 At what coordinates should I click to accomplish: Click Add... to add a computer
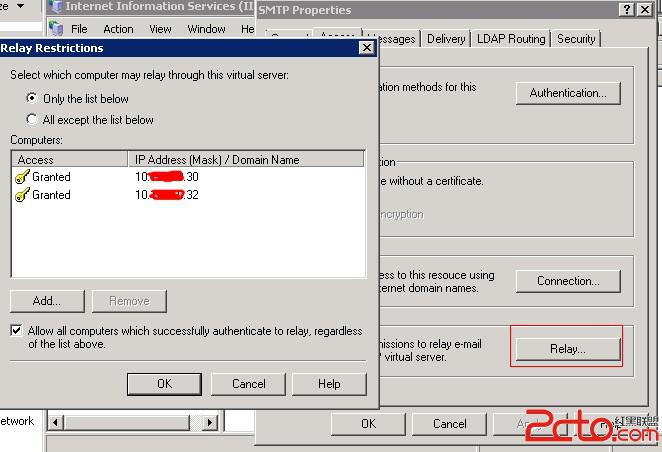[x=47, y=301]
